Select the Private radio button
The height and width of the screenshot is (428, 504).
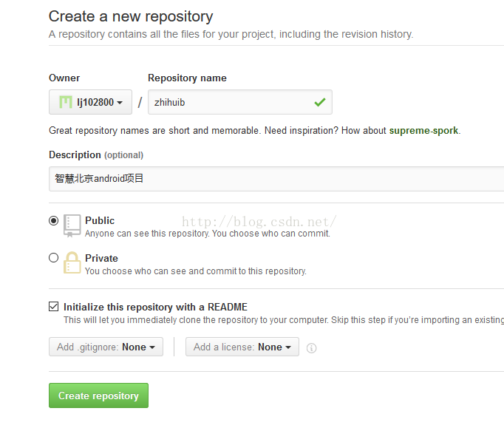(53, 258)
